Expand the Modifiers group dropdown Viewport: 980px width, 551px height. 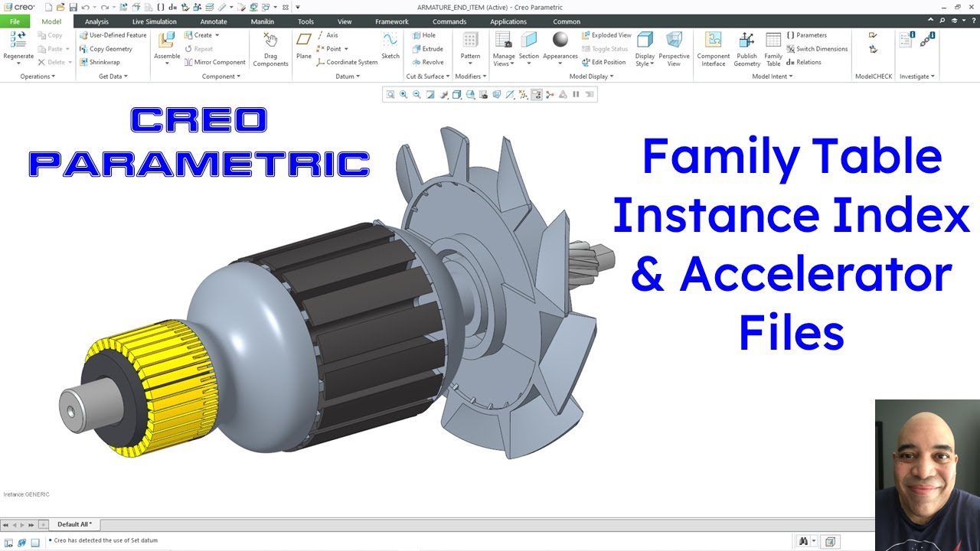[x=471, y=77]
